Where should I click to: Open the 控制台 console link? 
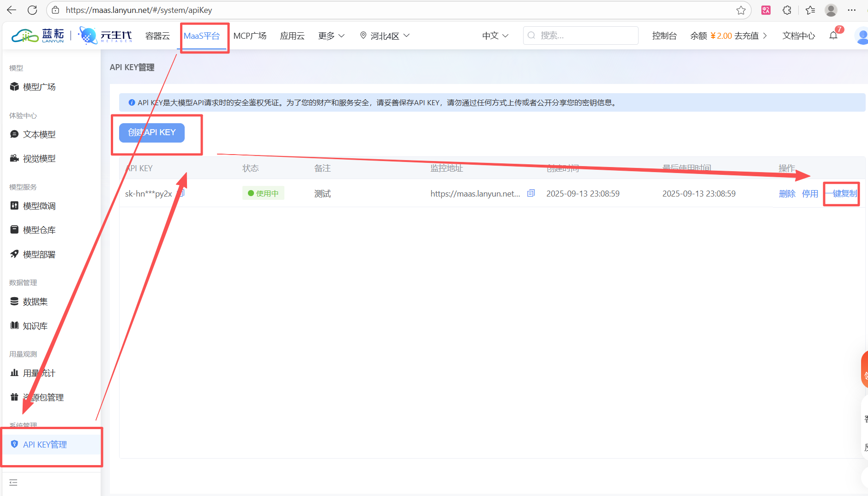point(664,36)
